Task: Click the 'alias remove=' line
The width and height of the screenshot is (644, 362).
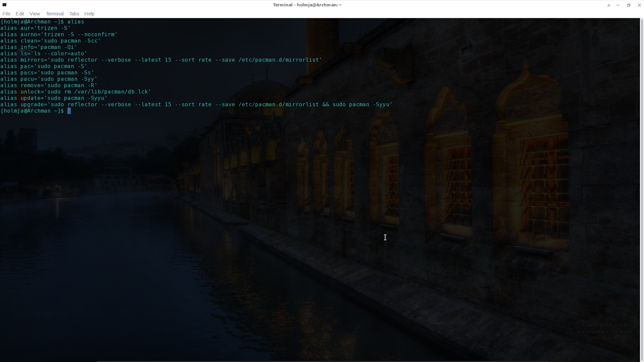Action: [x=49, y=85]
